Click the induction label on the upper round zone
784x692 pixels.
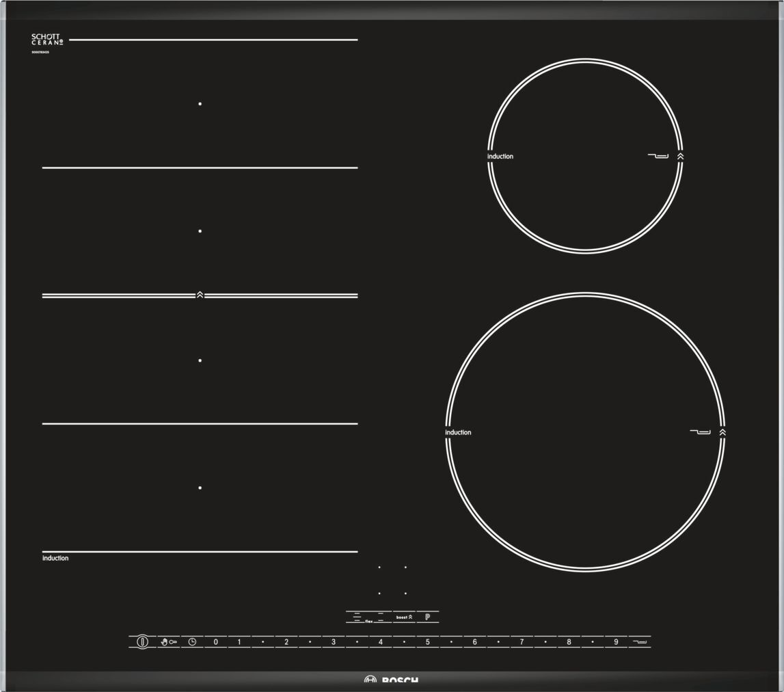pos(500,157)
